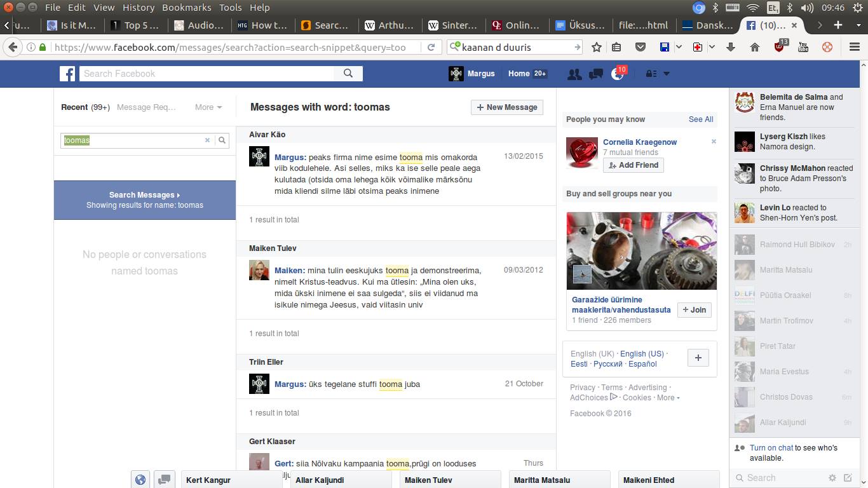
Task: Expand More dropdown in Facebook footer
Action: click(x=668, y=398)
